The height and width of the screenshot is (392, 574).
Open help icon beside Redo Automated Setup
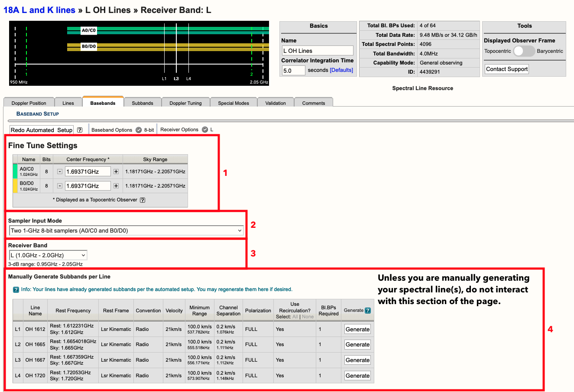(80, 130)
